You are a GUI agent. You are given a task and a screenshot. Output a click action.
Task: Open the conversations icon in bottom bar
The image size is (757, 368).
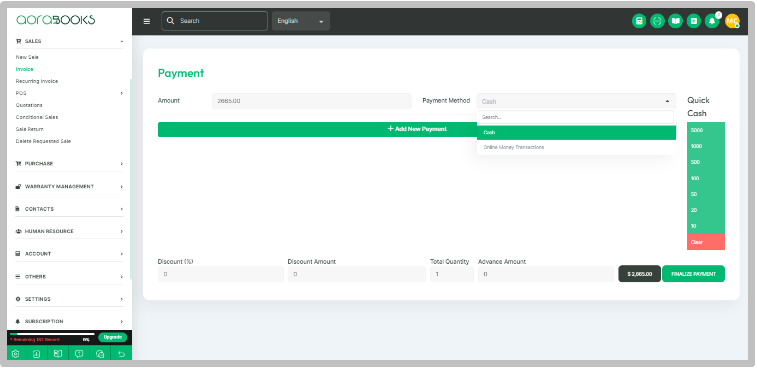pyautogui.click(x=100, y=354)
